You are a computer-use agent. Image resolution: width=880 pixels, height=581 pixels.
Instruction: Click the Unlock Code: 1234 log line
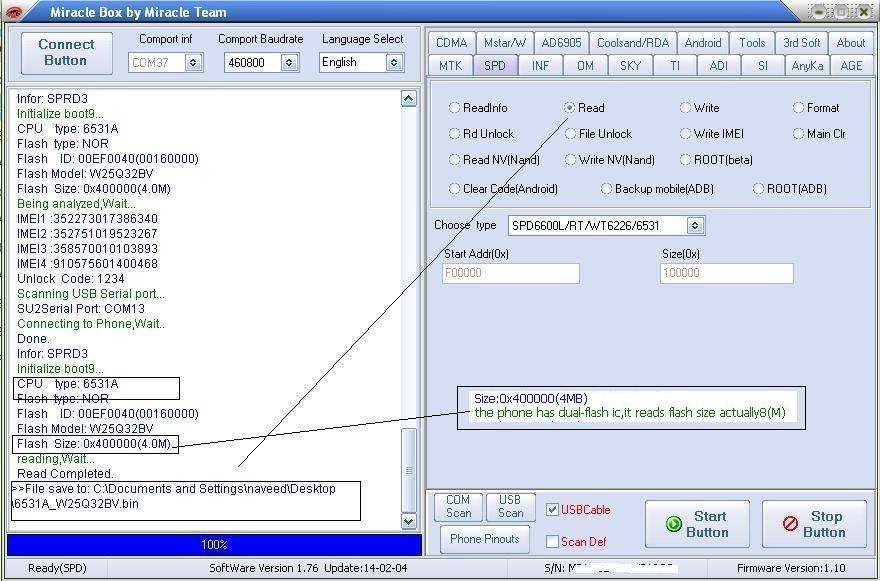click(71, 279)
